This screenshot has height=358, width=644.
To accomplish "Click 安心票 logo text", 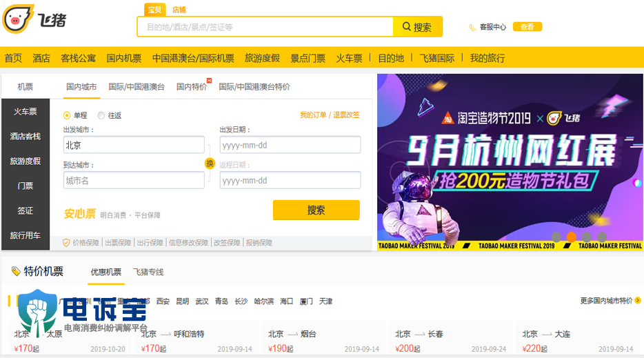I will (80, 214).
